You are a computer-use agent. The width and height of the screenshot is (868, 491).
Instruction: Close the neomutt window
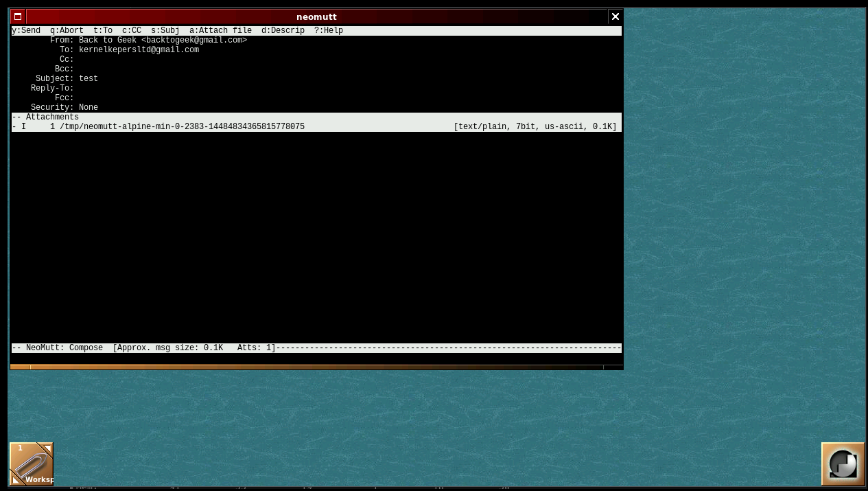click(x=615, y=16)
